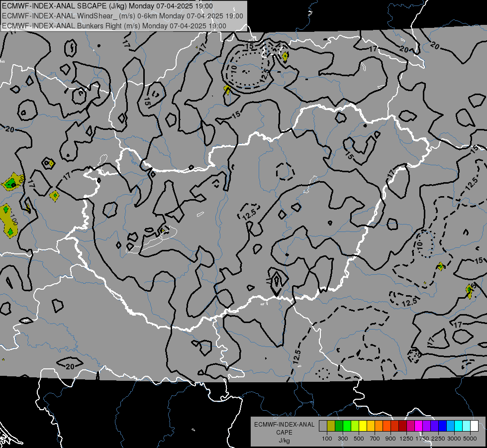Click the legend tick label 2250
Image resolution: width=487 pixels, height=448 pixels.
439,439
